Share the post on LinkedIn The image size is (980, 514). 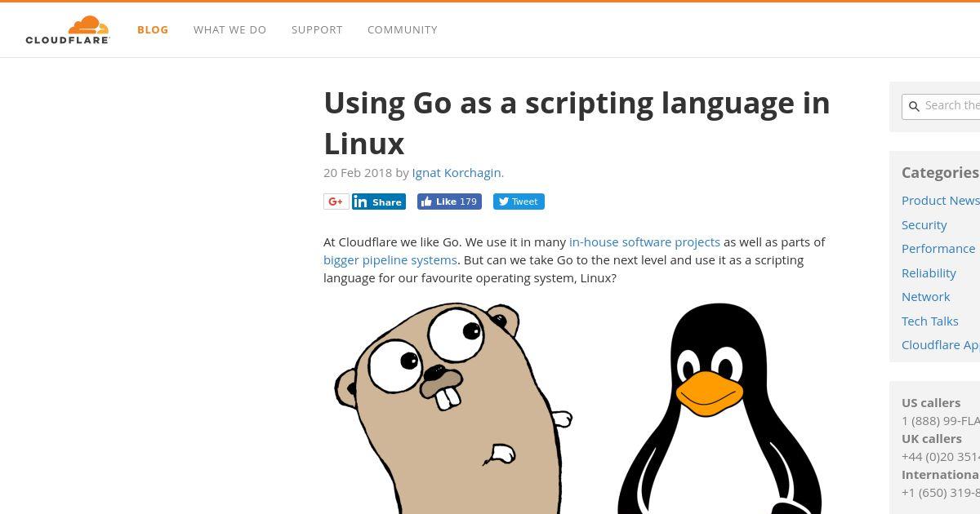pyautogui.click(x=379, y=202)
